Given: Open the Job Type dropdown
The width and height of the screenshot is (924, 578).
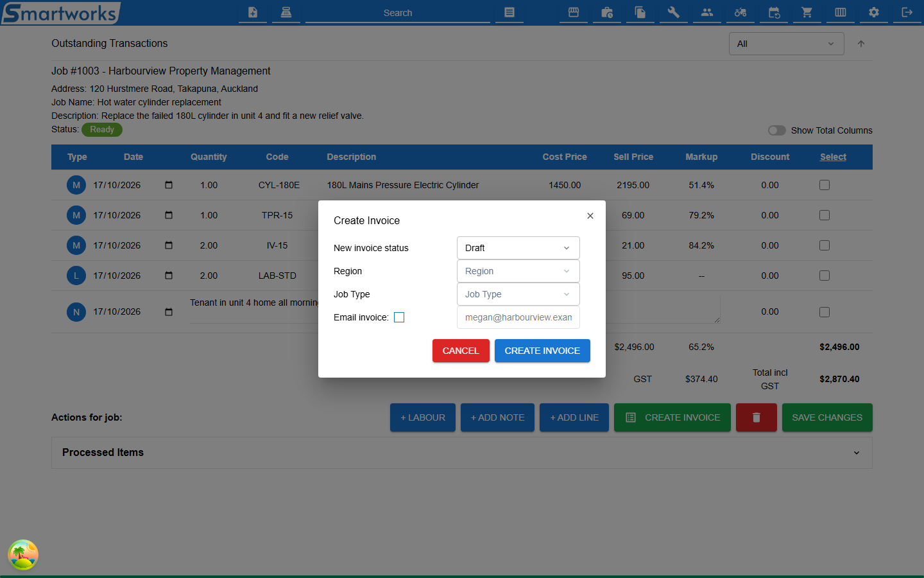Looking at the screenshot, I should point(518,294).
